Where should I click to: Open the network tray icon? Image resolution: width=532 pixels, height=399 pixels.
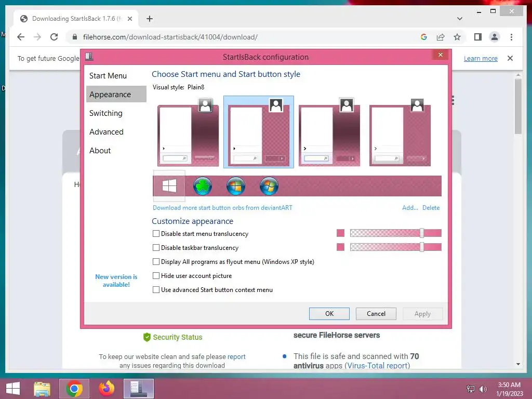coord(471,389)
